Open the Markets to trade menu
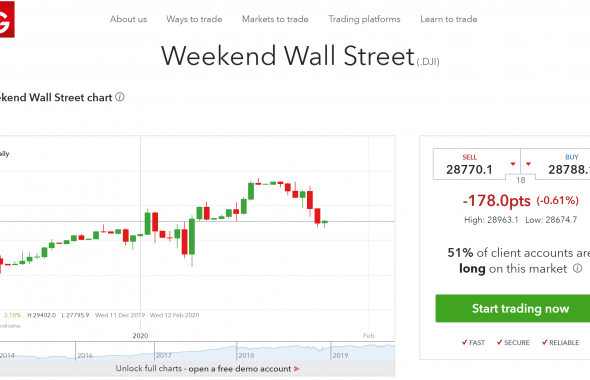Image resolution: width=590 pixels, height=380 pixels. (x=275, y=19)
